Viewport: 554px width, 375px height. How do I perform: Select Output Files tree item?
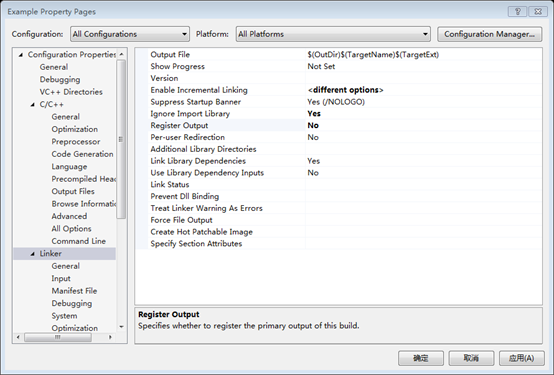73,191
